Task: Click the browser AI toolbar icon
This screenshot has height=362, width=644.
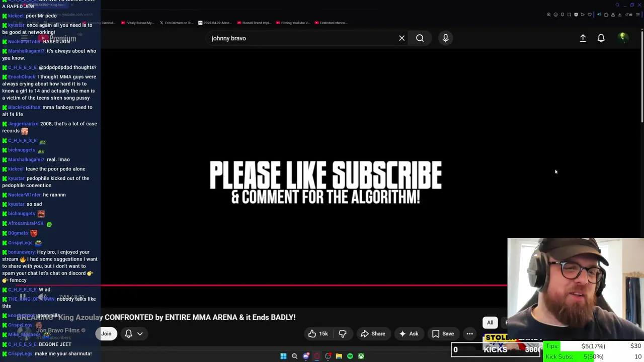Action: pyautogui.click(x=629, y=15)
